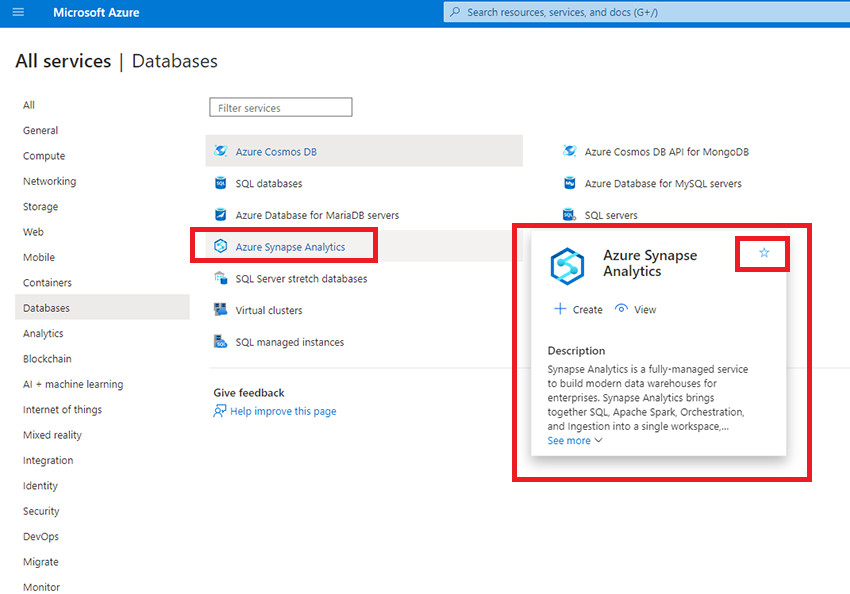Click Cosmos DB API for MongoDB icon
Screen dimensions: 850x594
click(570, 151)
